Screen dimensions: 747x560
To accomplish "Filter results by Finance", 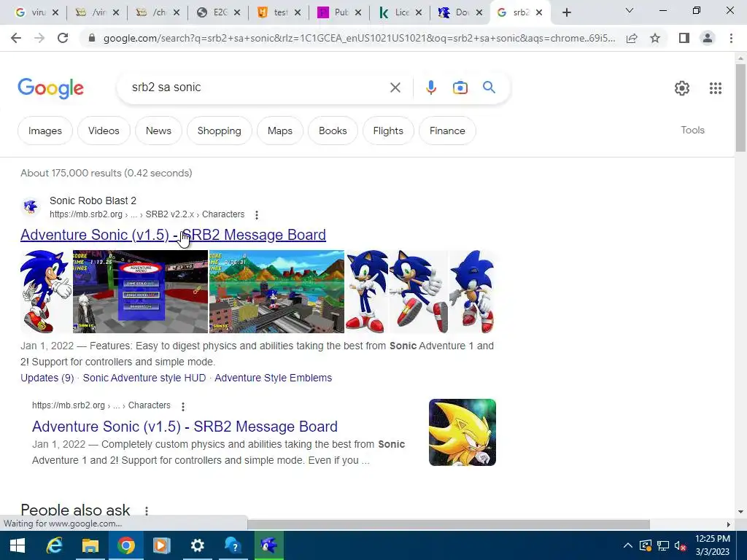I will (x=447, y=131).
